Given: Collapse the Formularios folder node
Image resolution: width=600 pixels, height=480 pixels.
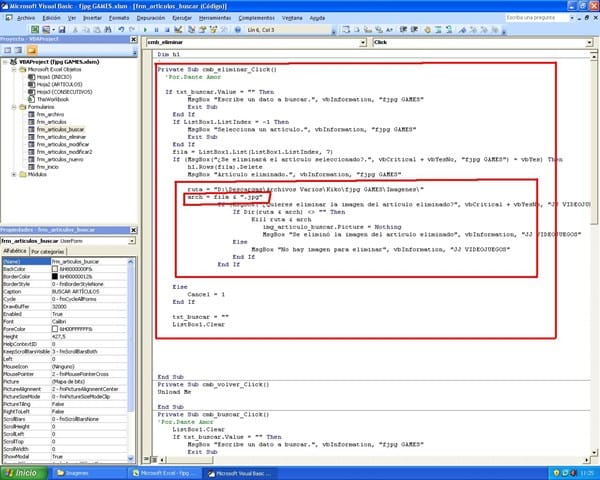Looking at the screenshot, I should click(13, 106).
